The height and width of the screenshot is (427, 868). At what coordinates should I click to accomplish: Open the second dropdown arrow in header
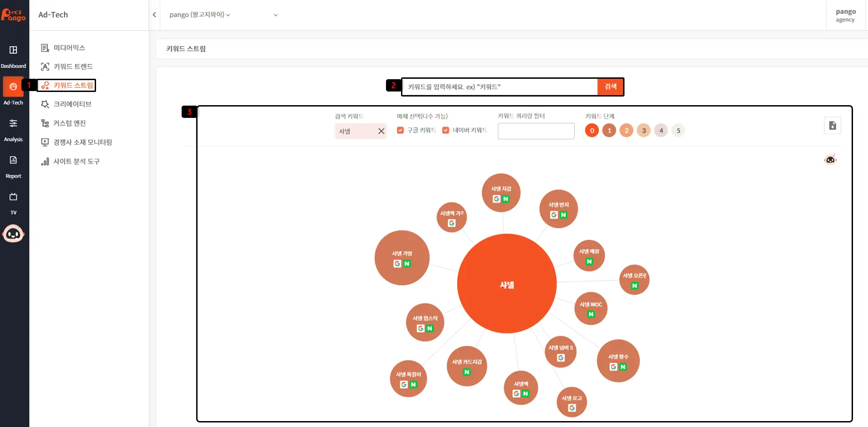(275, 15)
